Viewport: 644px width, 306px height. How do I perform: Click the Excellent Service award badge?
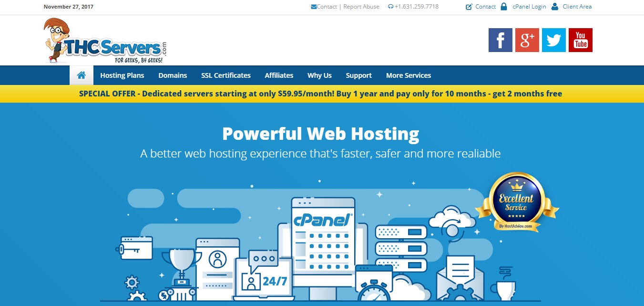tap(516, 202)
